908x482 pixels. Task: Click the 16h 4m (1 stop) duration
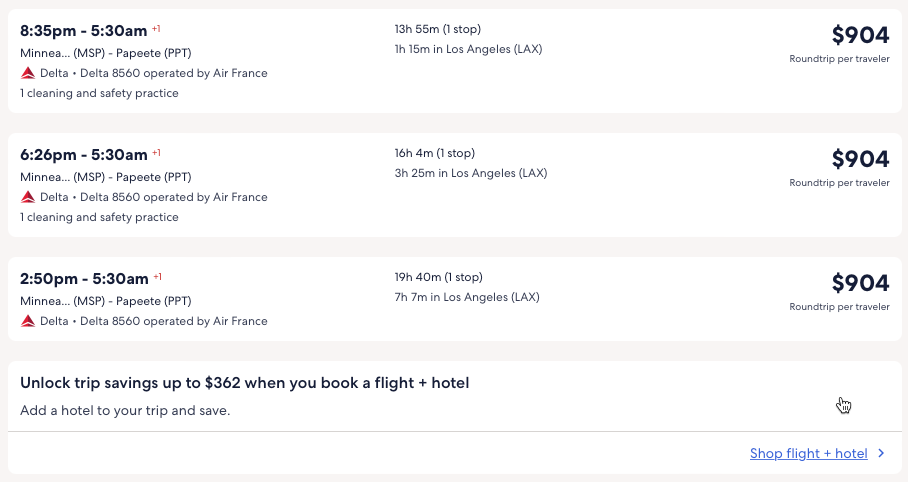pos(434,153)
